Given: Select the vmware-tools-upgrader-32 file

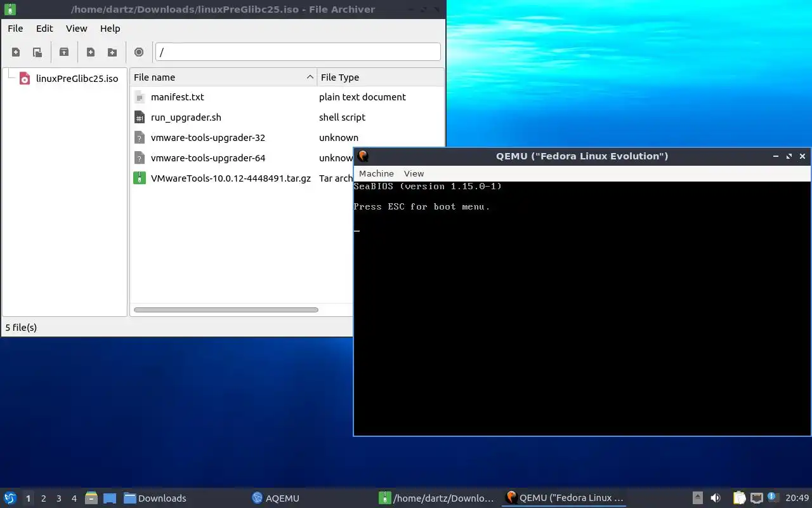Looking at the screenshot, I should pyautogui.click(x=208, y=138).
